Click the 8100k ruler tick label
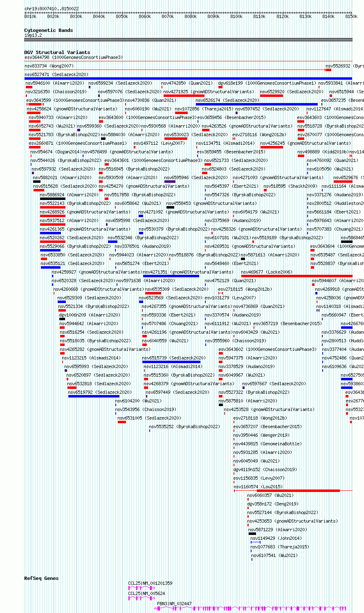364x613 pixels. [236, 16]
